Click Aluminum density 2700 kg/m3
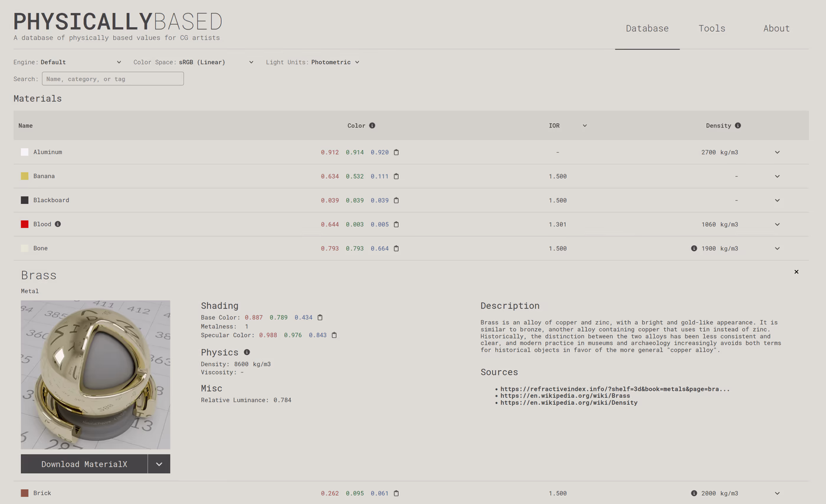The height and width of the screenshot is (504, 826). pyautogui.click(x=720, y=152)
